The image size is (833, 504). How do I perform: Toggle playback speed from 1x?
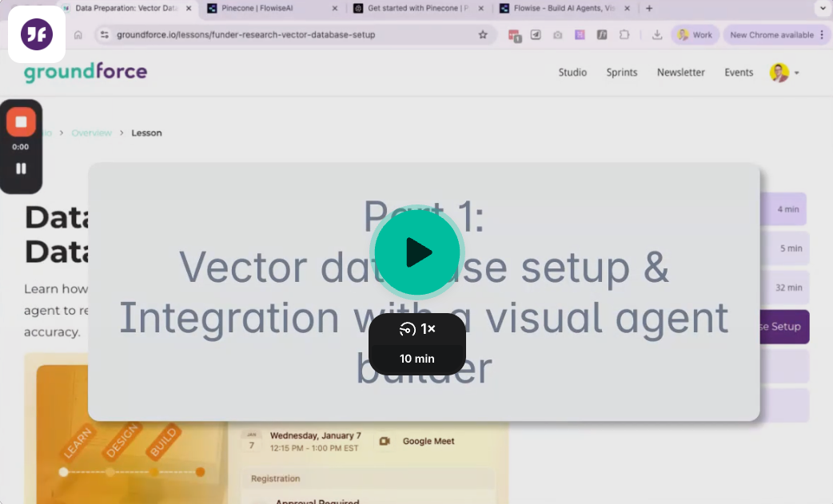pyautogui.click(x=417, y=328)
